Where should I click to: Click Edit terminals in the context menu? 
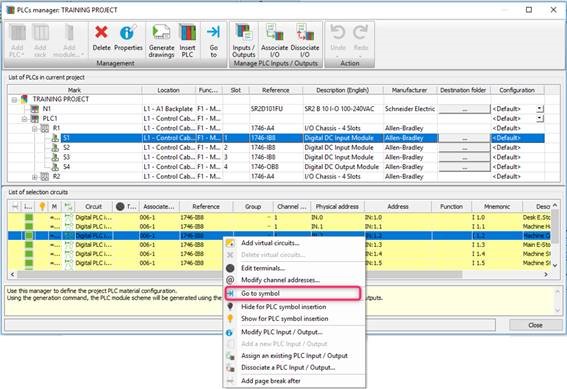tap(263, 268)
